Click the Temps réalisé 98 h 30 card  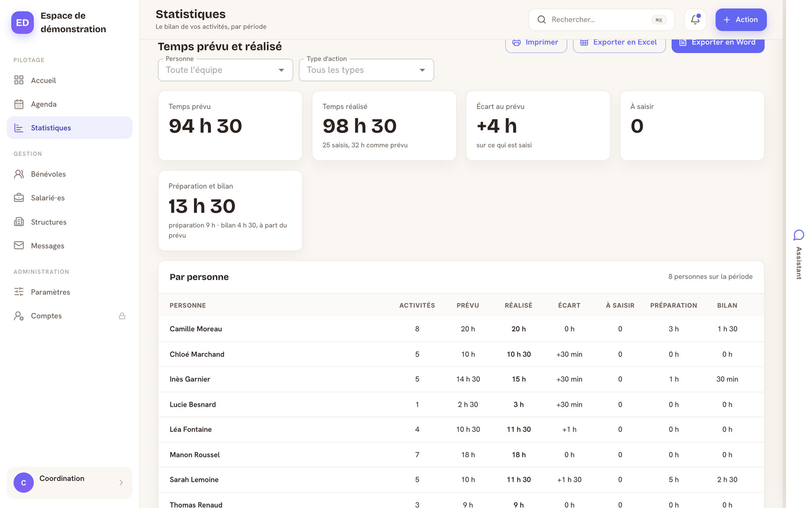point(384,126)
